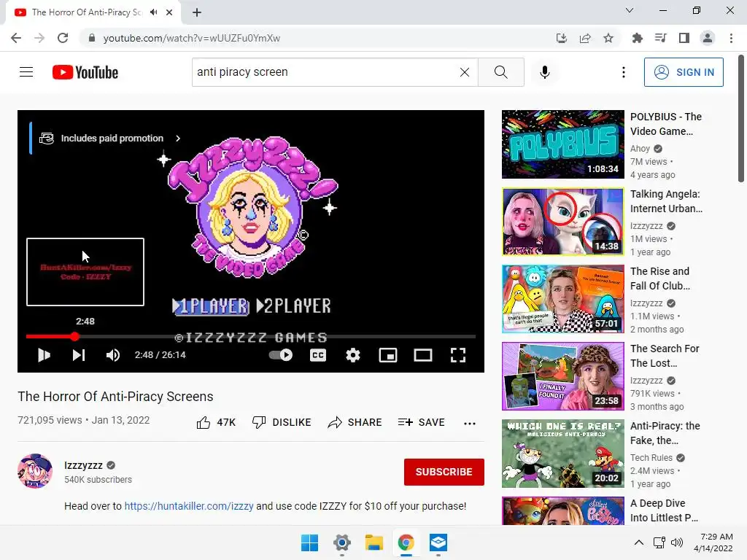Toggle the autoplay switch
747x560 pixels.
(x=281, y=355)
